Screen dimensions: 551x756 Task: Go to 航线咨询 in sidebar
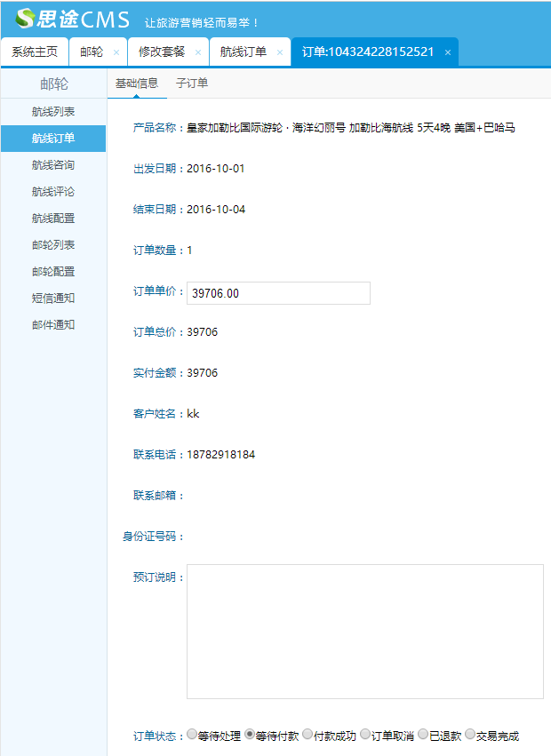pyautogui.click(x=53, y=165)
